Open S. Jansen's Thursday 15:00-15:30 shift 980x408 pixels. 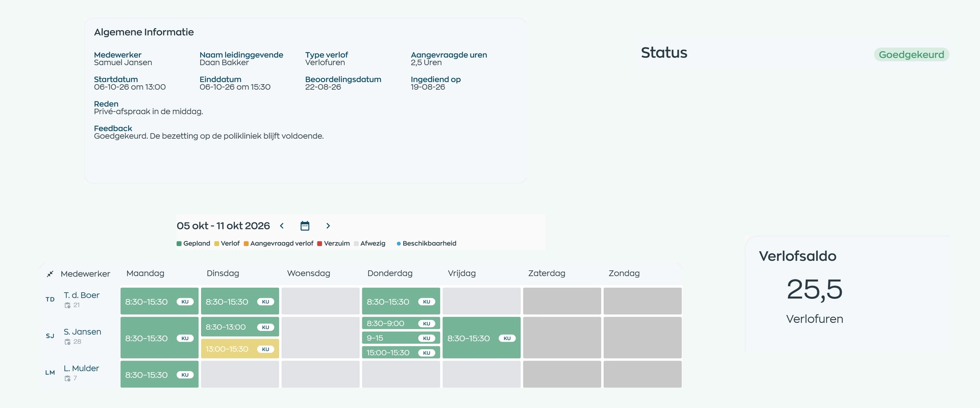pos(401,352)
